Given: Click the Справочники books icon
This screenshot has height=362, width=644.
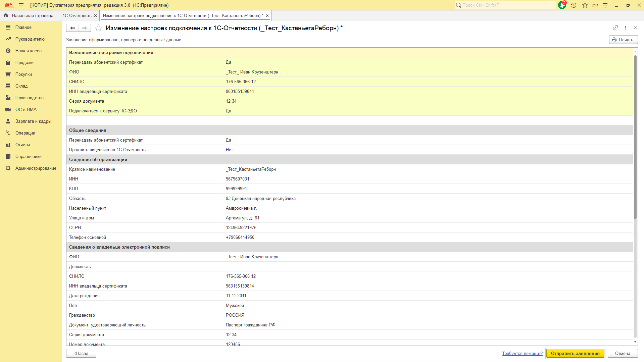Looking at the screenshot, I should [8, 156].
